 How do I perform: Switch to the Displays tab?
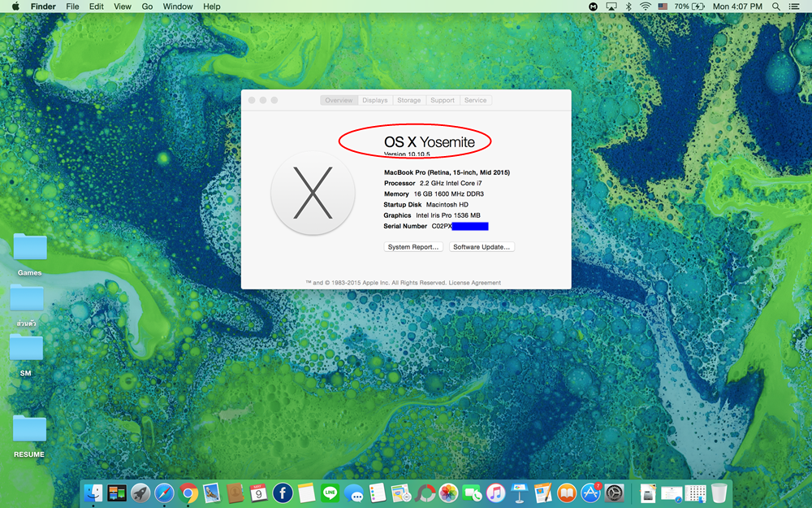click(x=375, y=100)
